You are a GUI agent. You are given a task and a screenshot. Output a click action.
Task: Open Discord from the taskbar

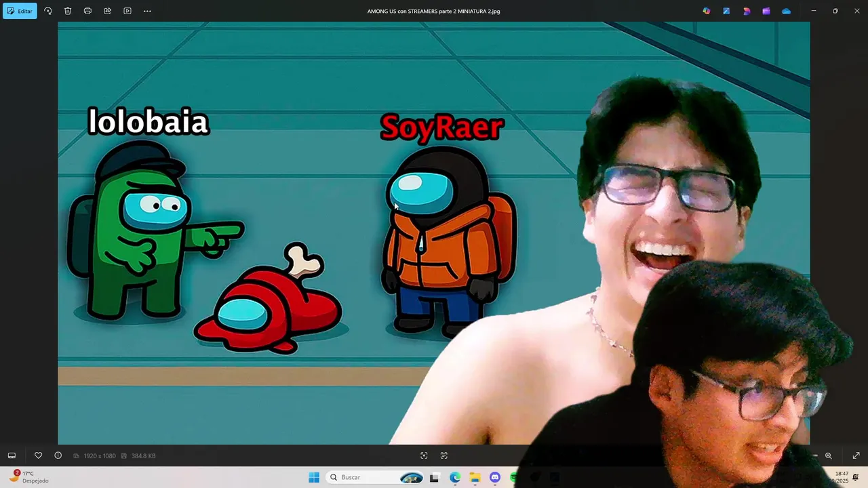[x=495, y=477]
